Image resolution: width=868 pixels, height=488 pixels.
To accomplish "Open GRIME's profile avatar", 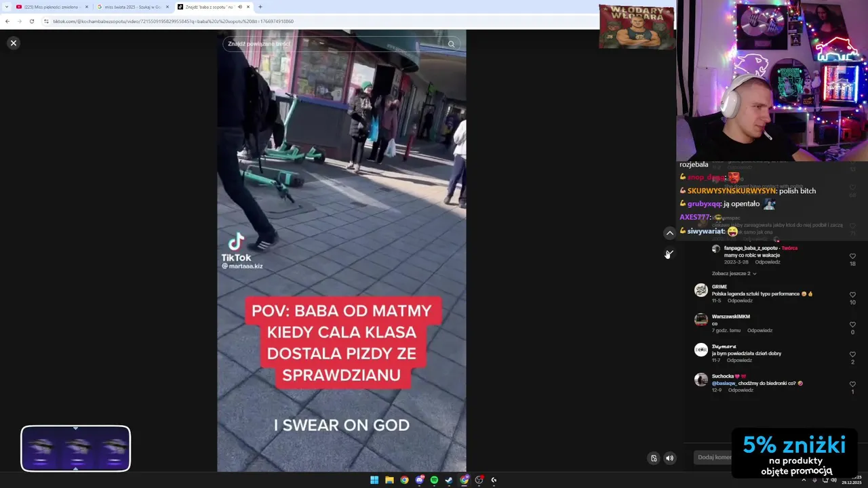I will click(x=701, y=290).
